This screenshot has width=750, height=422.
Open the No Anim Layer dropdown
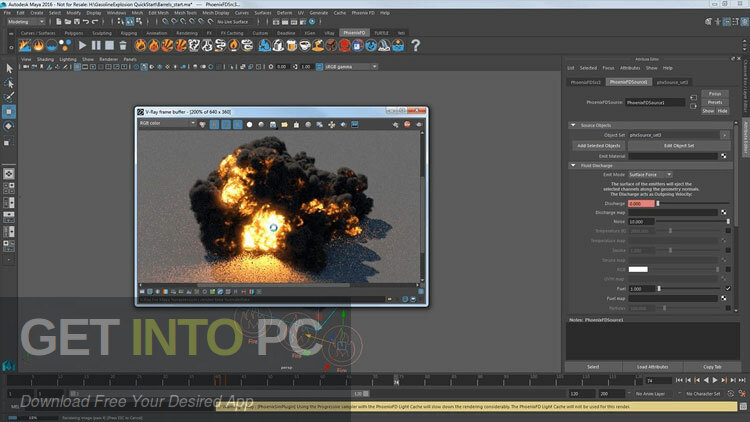pos(653,394)
